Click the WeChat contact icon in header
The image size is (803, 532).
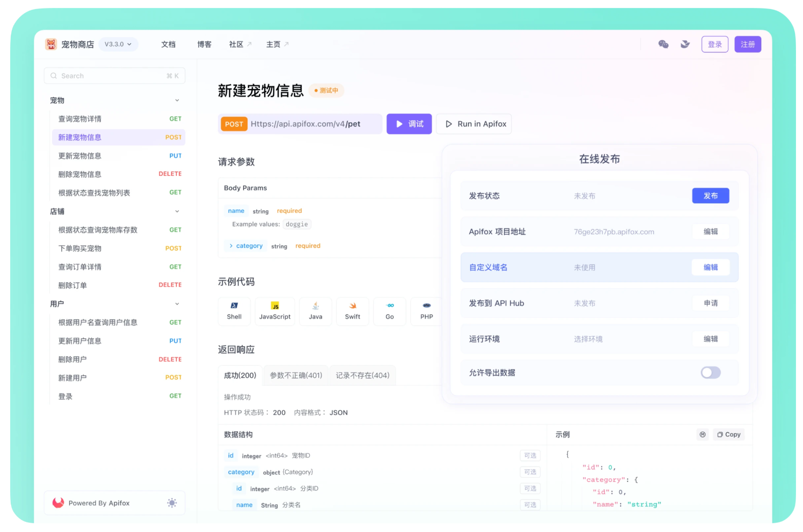[664, 44]
